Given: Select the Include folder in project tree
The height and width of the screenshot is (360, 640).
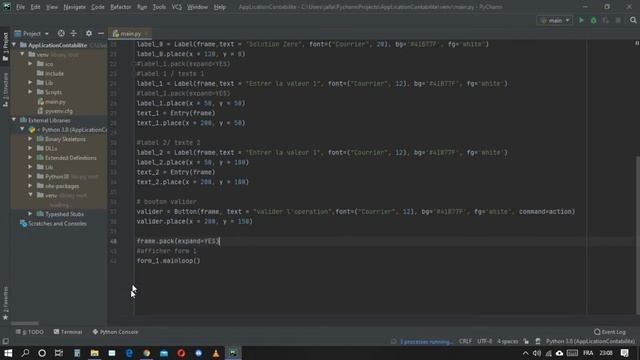Looking at the screenshot, I should point(51,73).
